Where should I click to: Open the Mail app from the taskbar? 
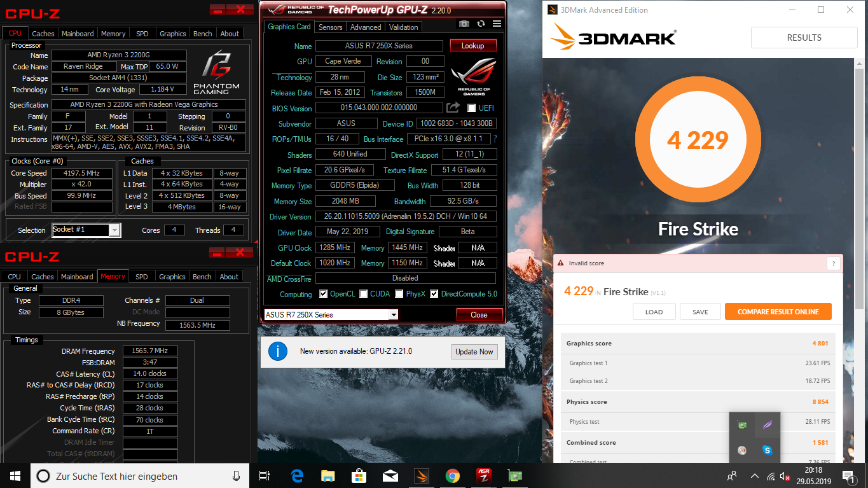pyautogui.click(x=390, y=476)
